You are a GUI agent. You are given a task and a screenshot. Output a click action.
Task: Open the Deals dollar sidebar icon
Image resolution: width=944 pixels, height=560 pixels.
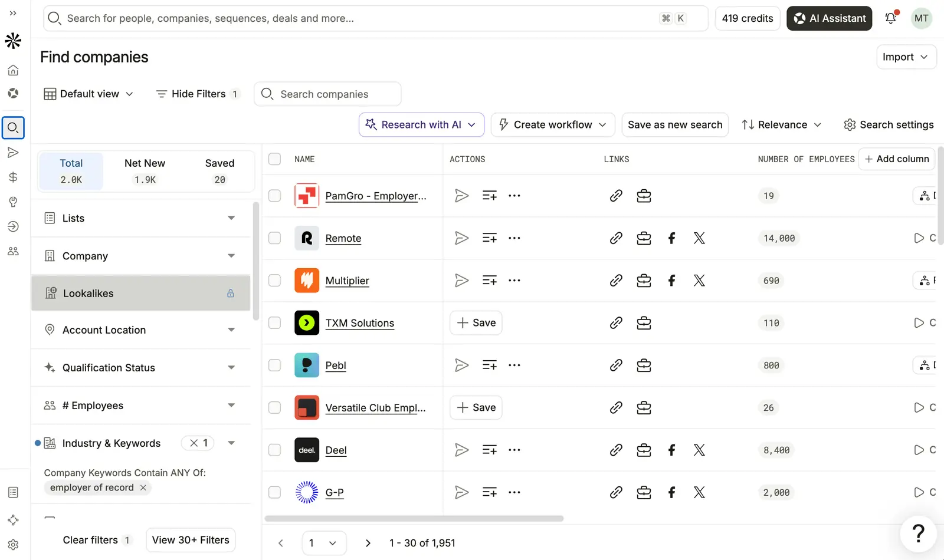[13, 177]
